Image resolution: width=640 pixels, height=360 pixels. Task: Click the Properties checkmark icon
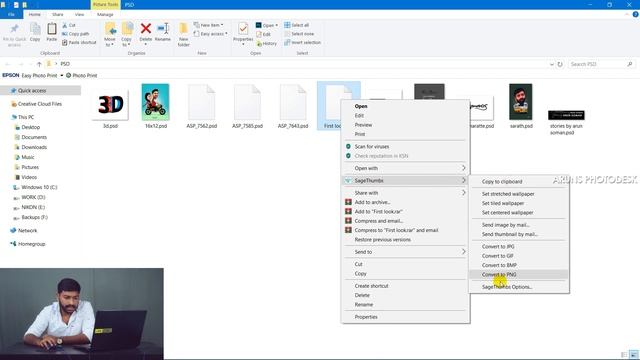coord(243,29)
